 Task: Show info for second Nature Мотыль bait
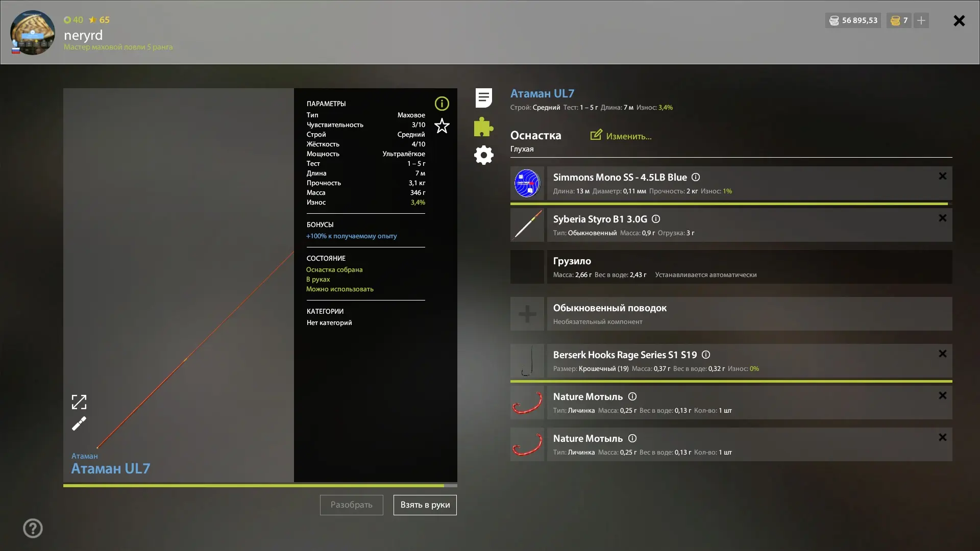[632, 438]
